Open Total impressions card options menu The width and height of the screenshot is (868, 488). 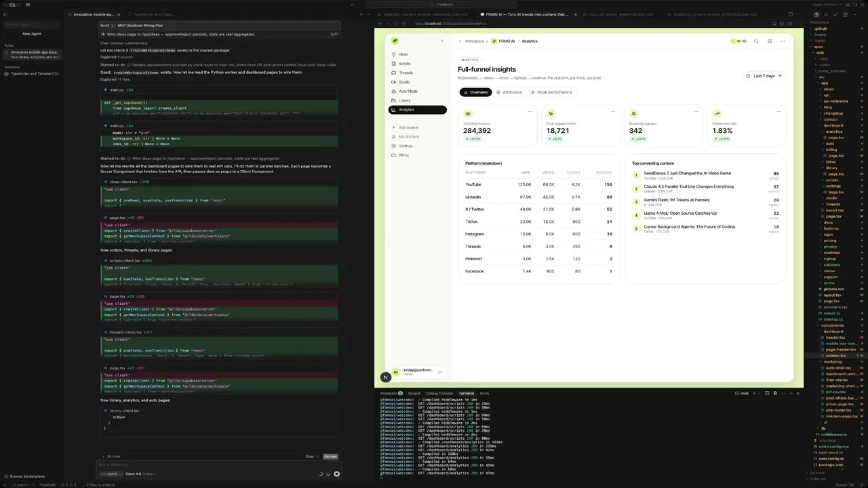point(530,112)
